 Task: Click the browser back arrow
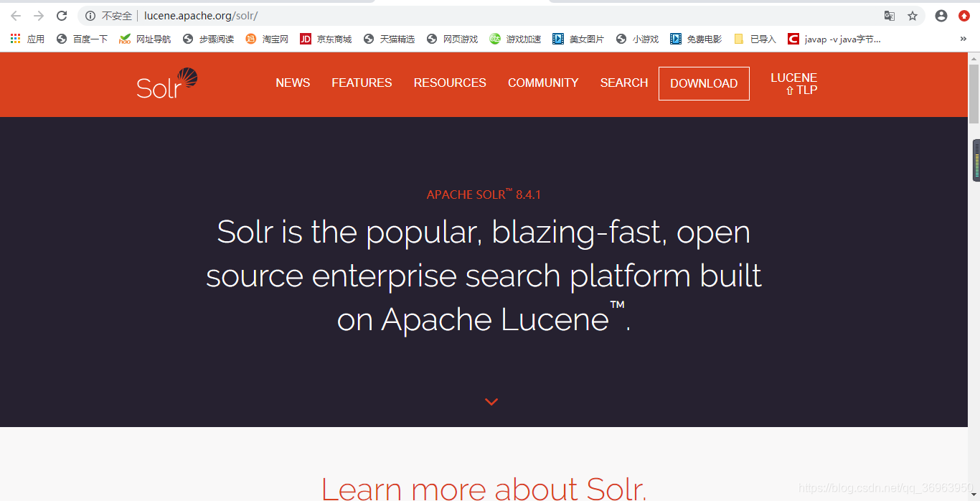pyautogui.click(x=15, y=14)
